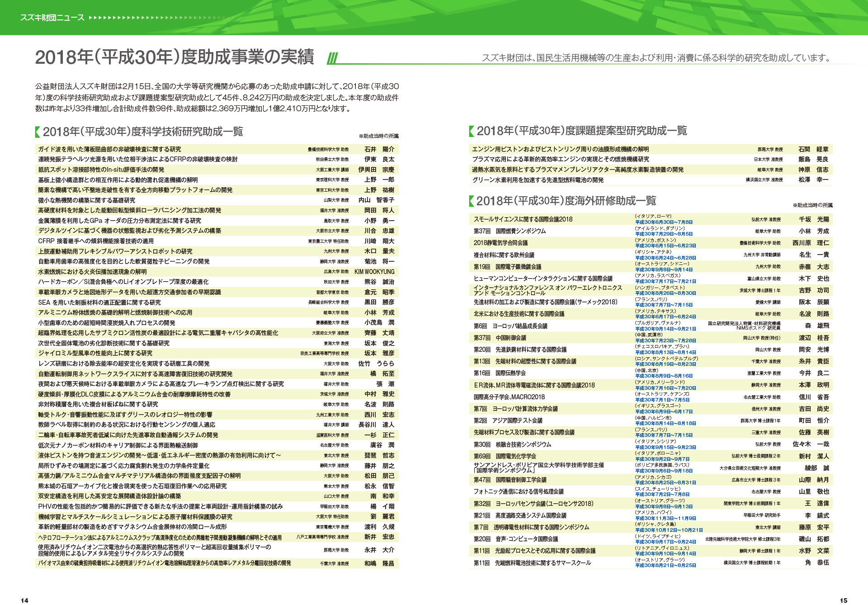Click the green slash marks beside the main title
This screenshot has width=868, height=605.
click(x=332, y=58)
